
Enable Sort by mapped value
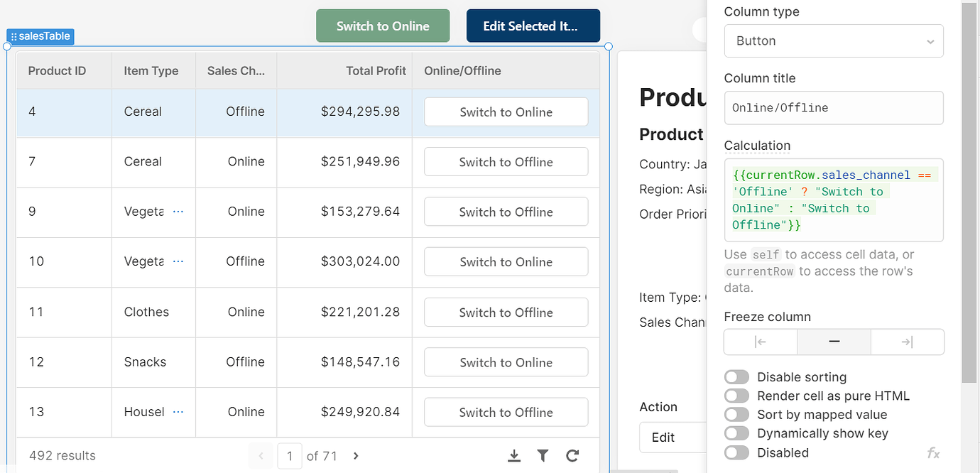(x=736, y=414)
